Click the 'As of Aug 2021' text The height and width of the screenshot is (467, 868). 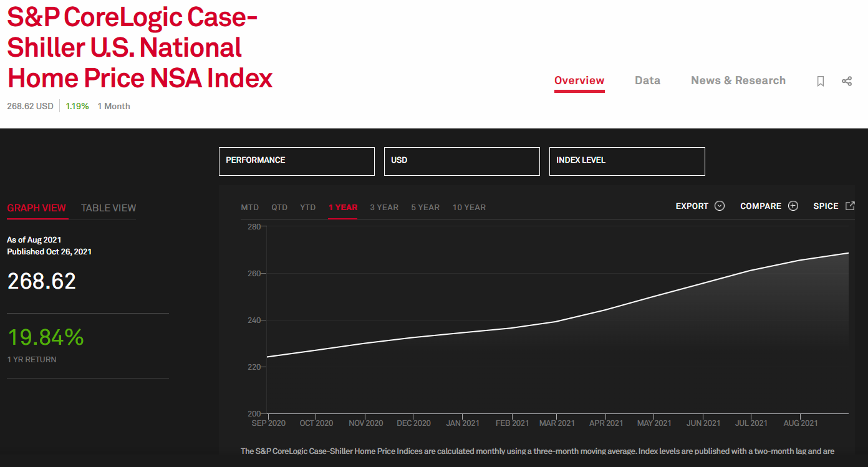(x=34, y=240)
